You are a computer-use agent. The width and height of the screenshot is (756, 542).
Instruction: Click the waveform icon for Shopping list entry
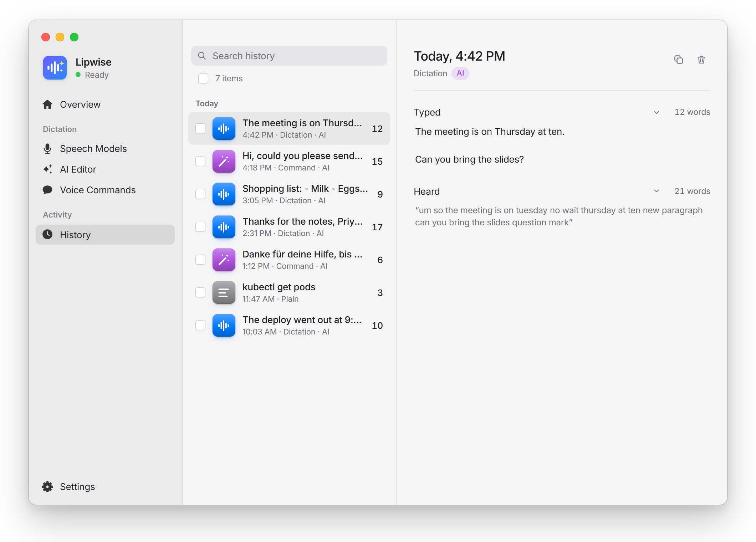(x=224, y=194)
